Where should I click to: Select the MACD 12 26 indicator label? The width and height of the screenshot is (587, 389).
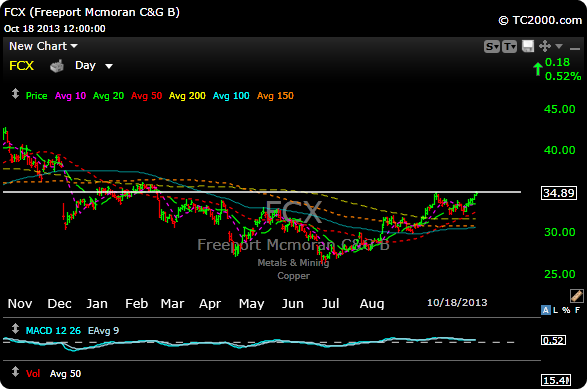pos(53,331)
